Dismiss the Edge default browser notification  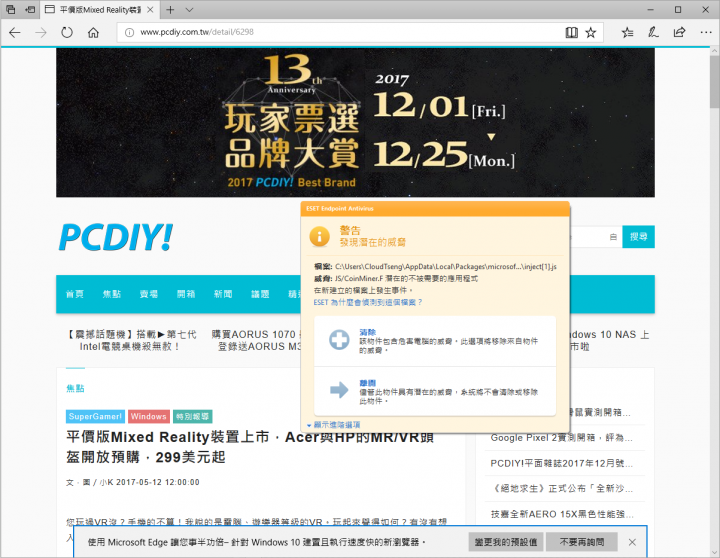[x=632, y=542]
